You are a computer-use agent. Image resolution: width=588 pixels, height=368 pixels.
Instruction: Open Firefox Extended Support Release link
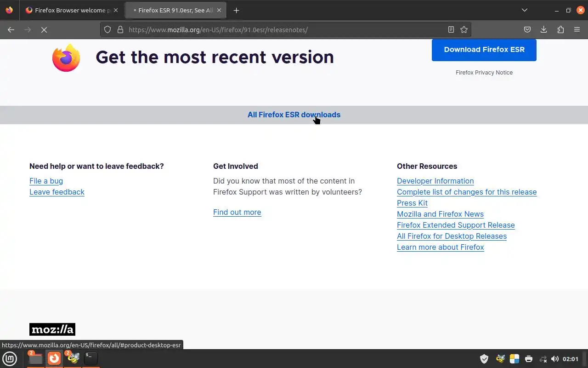456,225
